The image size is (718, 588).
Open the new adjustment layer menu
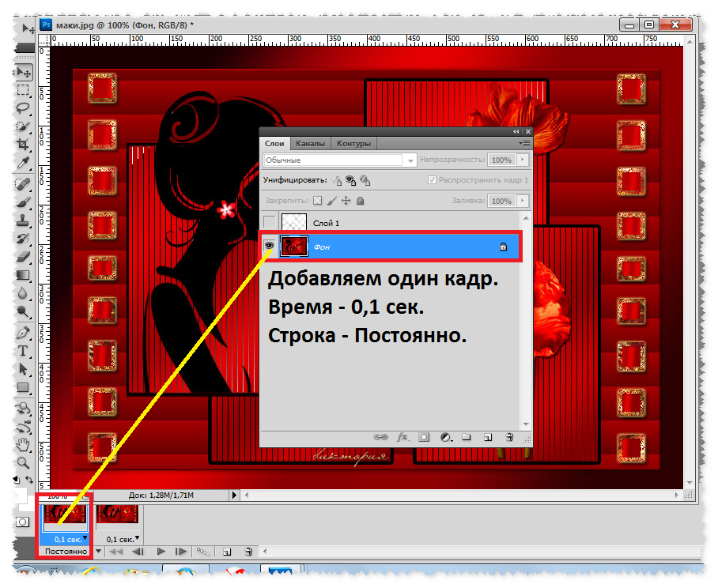446,438
